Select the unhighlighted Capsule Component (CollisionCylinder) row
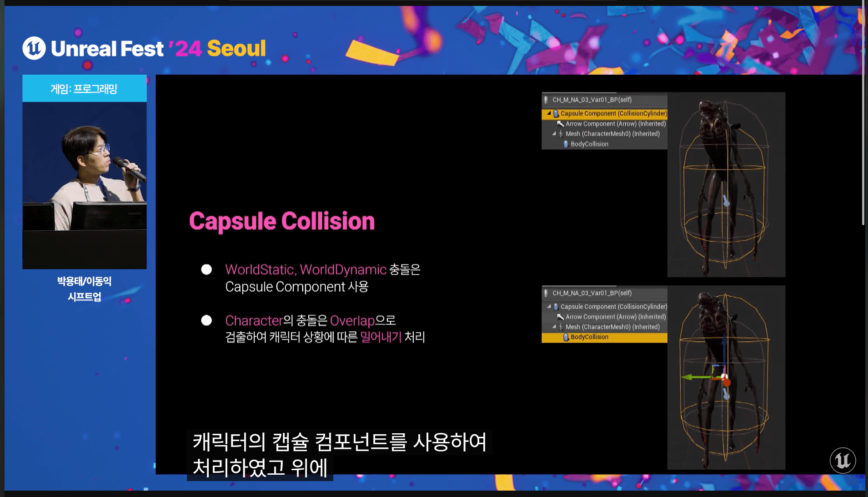 (x=613, y=307)
